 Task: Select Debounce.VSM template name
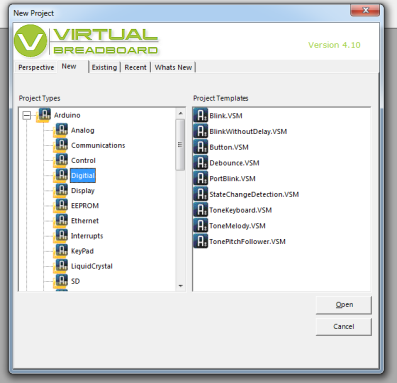coord(234,163)
